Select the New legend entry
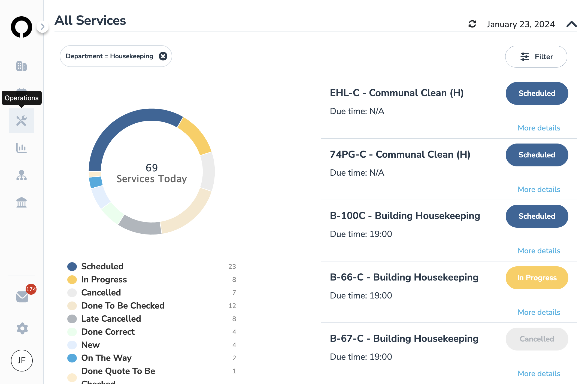Viewport: 588px width, 384px height. [x=151, y=345]
